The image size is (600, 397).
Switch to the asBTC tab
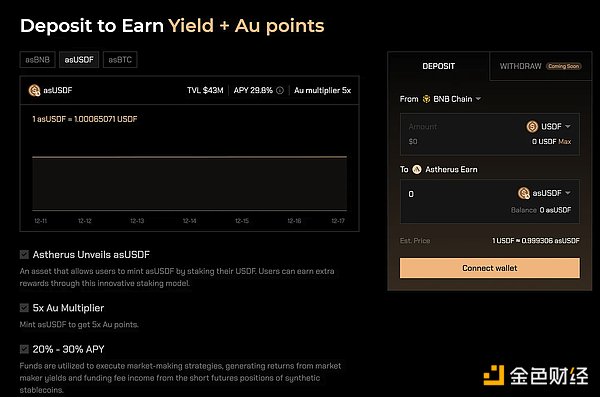tap(120, 60)
